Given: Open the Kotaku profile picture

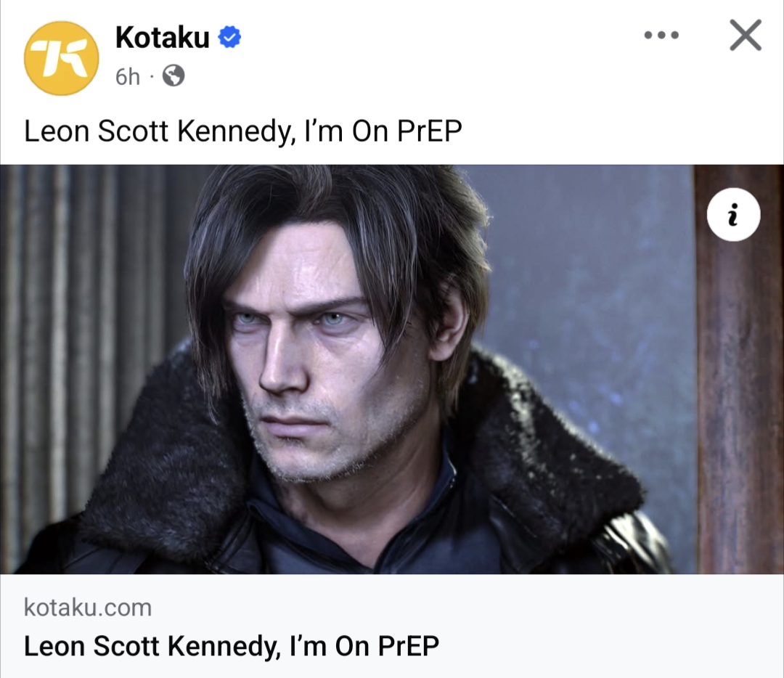Looking at the screenshot, I should 61,58.
